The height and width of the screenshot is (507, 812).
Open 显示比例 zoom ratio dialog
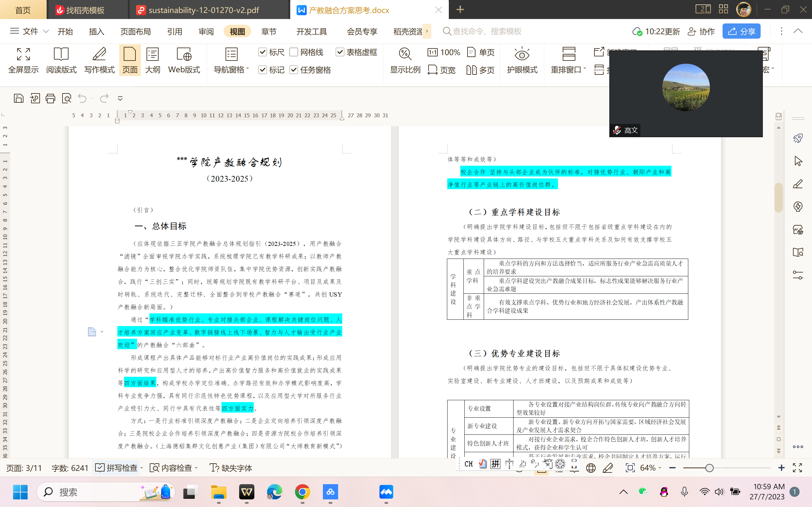405,60
